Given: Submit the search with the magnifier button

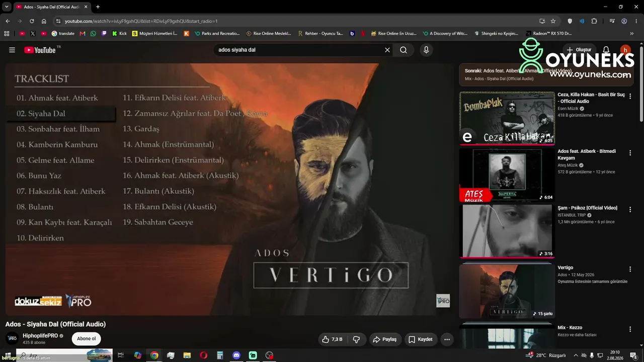Looking at the screenshot, I should coord(404,50).
